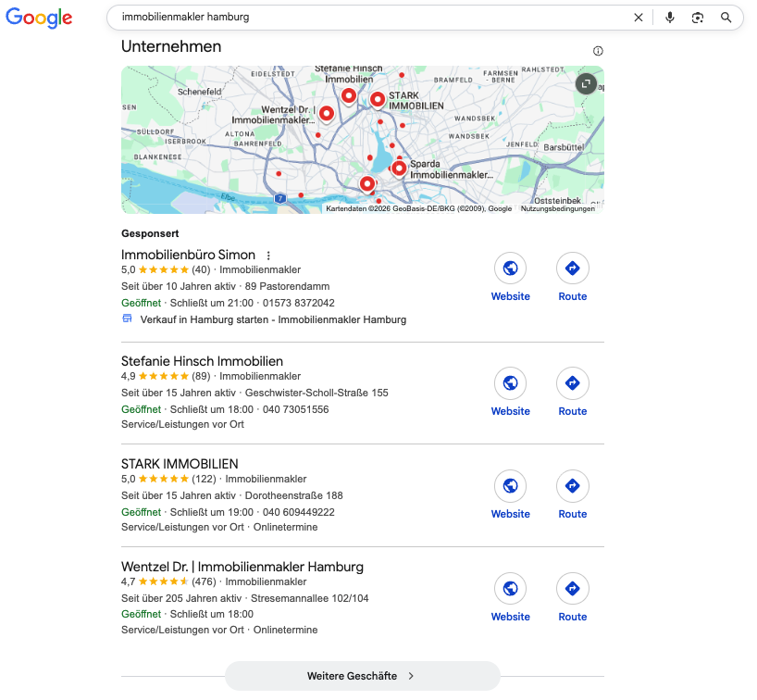Click phone number 01573 8372042
Image resolution: width=757 pixels, height=700 pixels.
(298, 303)
